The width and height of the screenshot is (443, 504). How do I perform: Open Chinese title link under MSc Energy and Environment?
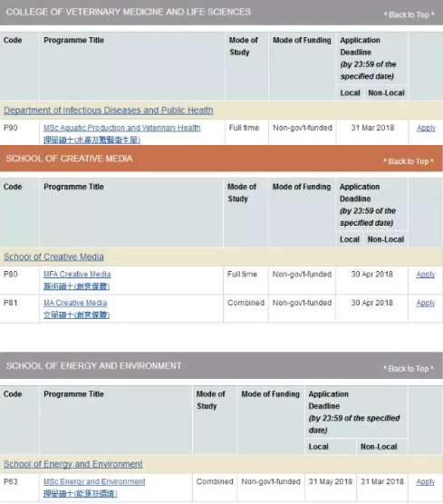(80, 493)
